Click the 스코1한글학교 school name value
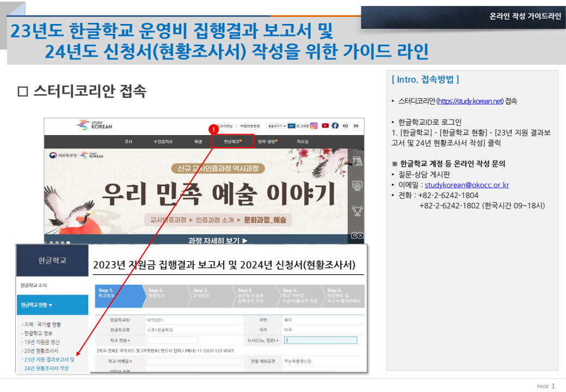The height and width of the screenshot is (392, 566). (x=160, y=330)
